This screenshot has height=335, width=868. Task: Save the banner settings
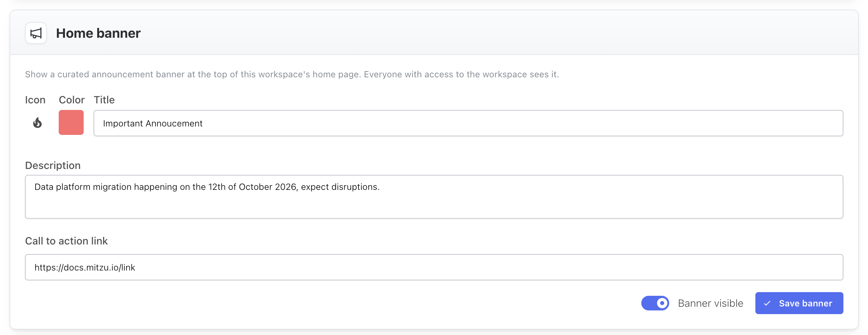tap(799, 303)
